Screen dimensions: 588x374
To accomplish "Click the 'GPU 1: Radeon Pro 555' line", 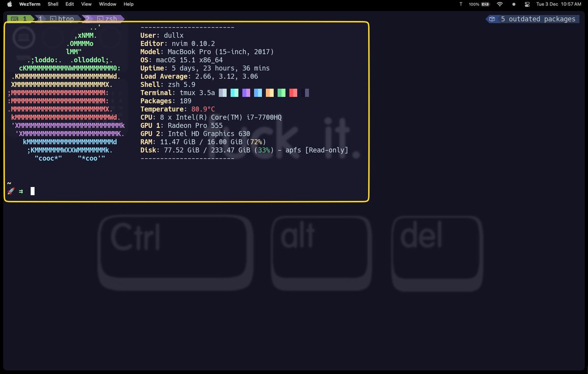I will (x=181, y=125).
